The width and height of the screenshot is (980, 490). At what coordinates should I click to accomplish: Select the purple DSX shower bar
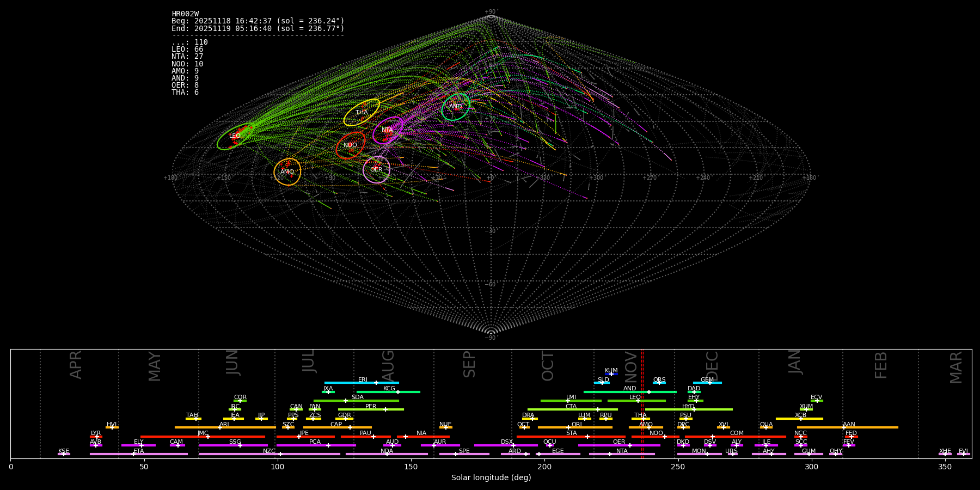click(506, 445)
